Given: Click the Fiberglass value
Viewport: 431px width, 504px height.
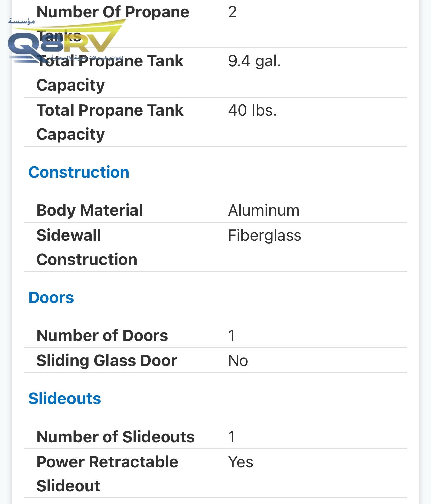Looking at the screenshot, I should [x=264, y=235].
